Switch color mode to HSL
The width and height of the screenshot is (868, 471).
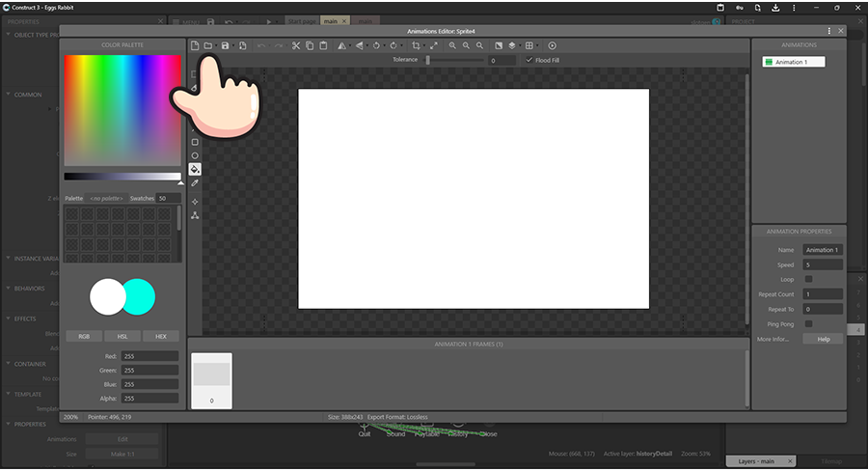click(x=122, y=337)
